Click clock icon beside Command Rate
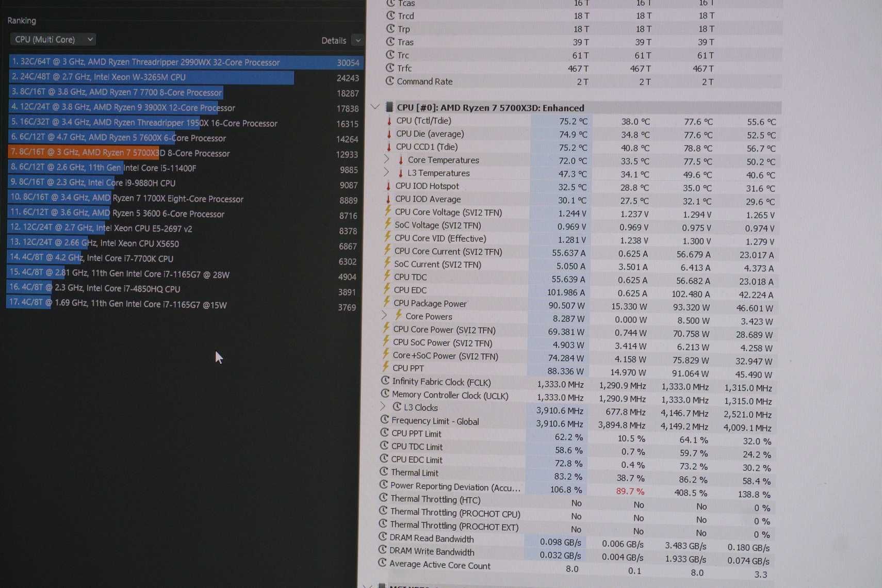This screenshot has width=882, height=588. (x=390, y=81)
